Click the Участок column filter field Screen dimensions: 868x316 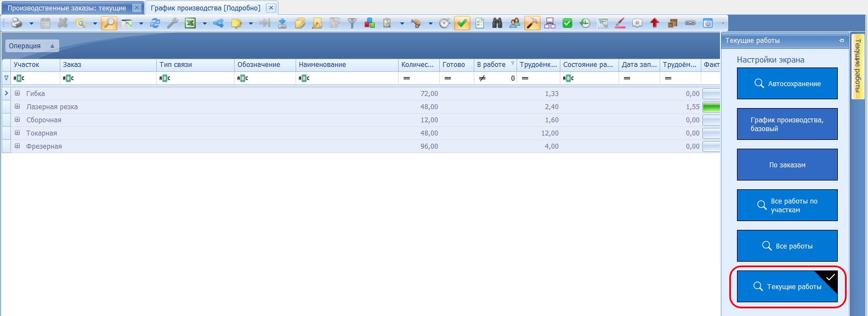coord(36,78)
